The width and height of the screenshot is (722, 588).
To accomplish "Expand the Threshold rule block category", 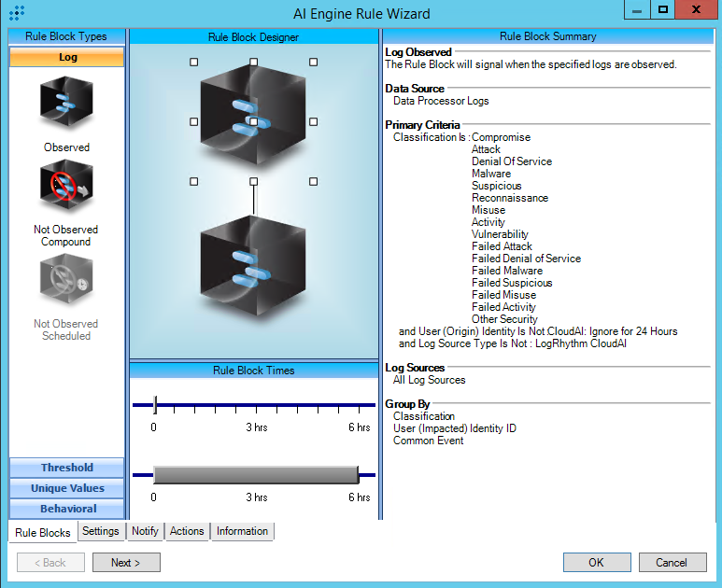I will (x=66, y=468).
